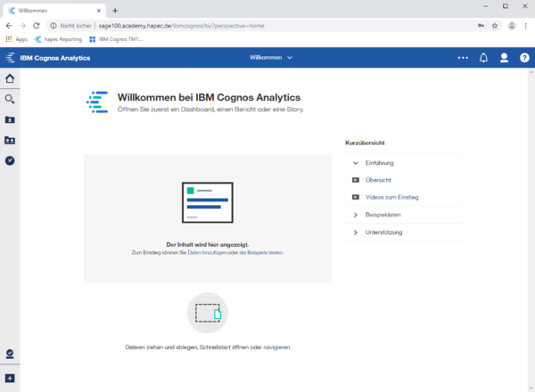Click the content placeholder document illustration
Screen dimensions: 535x392
[208, 202]
